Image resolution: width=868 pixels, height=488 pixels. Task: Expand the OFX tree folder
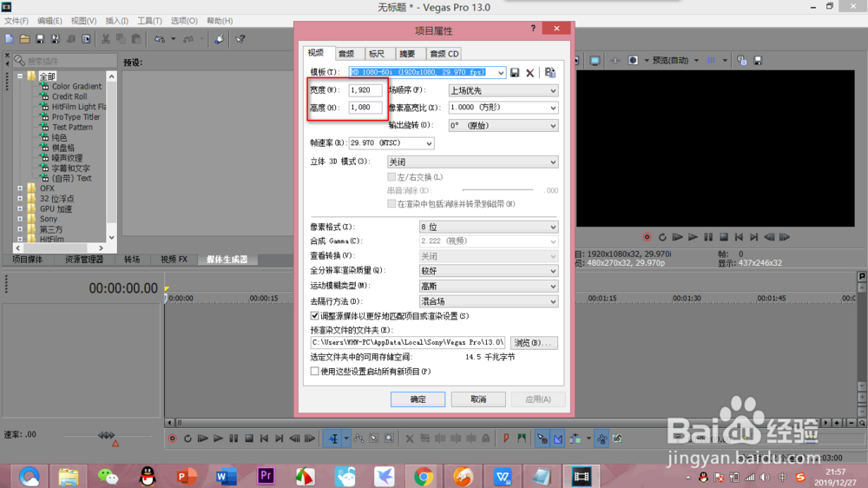[x=20, y=188]
